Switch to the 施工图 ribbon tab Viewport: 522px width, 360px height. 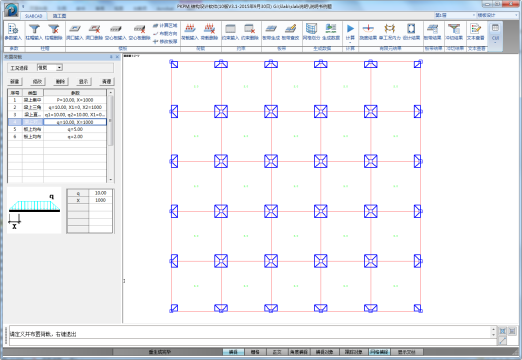point(59,16)
